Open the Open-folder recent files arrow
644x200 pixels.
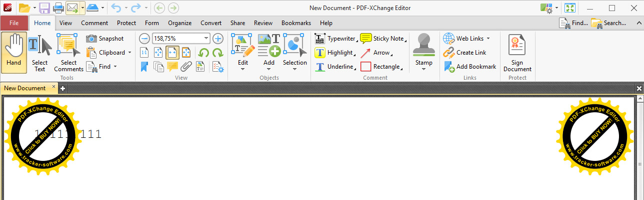click(x=34, y=8)
